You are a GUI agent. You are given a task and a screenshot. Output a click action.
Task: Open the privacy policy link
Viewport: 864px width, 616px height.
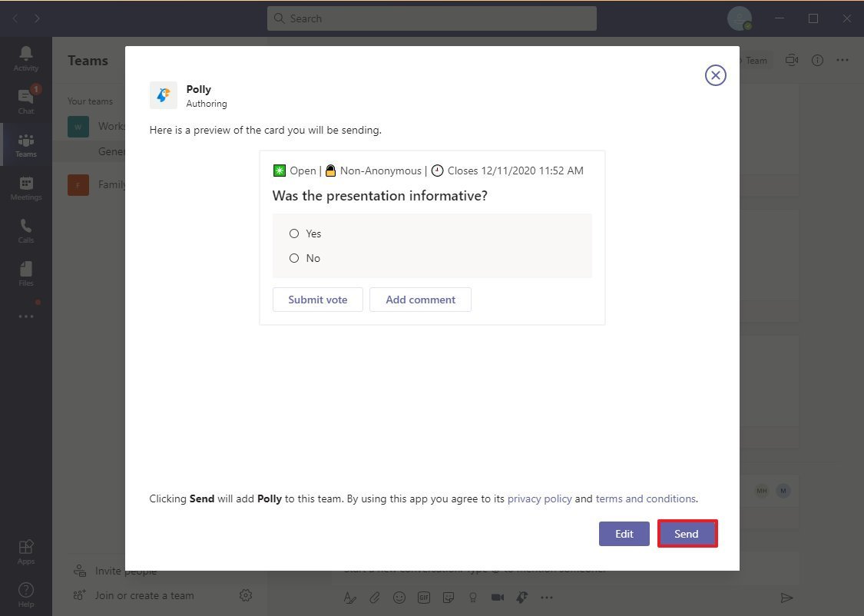pyautogui.click(x=539, y=498)
